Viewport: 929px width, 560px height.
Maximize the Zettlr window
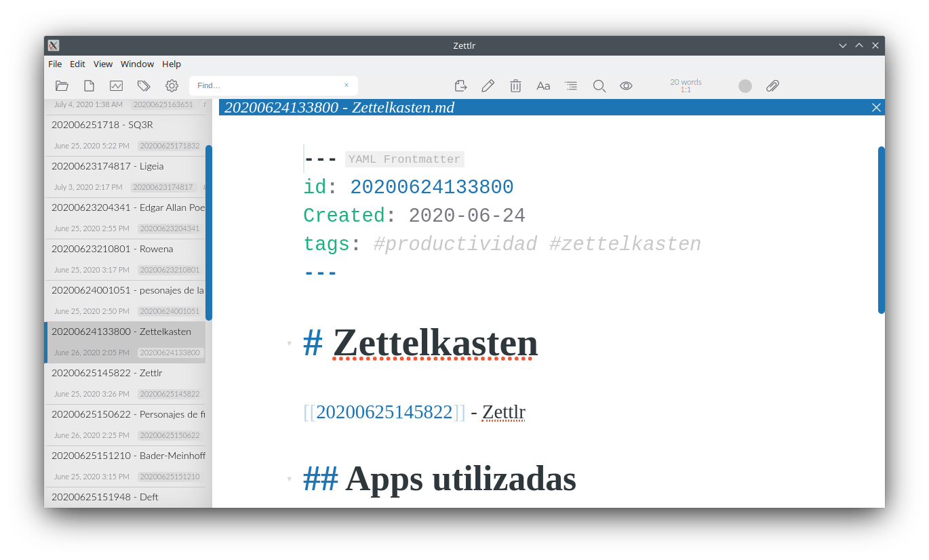tap(859, 45)
